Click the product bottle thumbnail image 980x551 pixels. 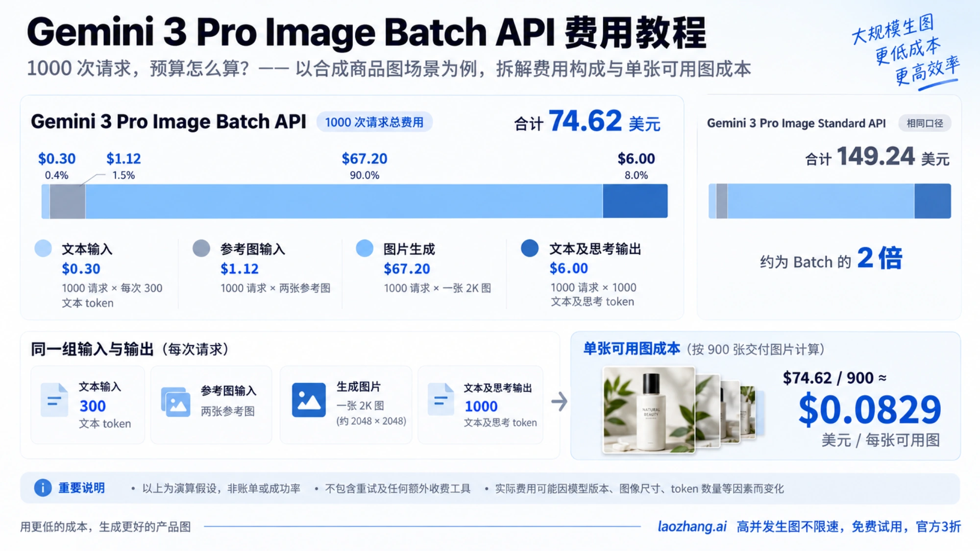(x=649, y=409)
